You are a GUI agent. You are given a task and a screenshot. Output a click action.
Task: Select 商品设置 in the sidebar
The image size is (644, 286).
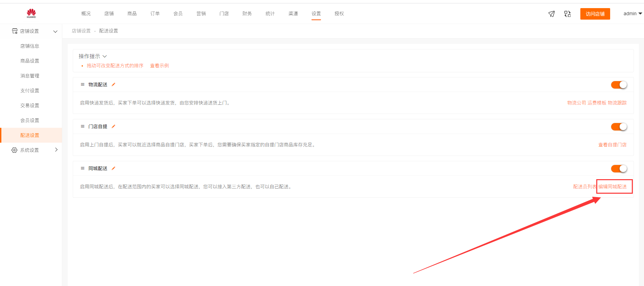[30, 61]
